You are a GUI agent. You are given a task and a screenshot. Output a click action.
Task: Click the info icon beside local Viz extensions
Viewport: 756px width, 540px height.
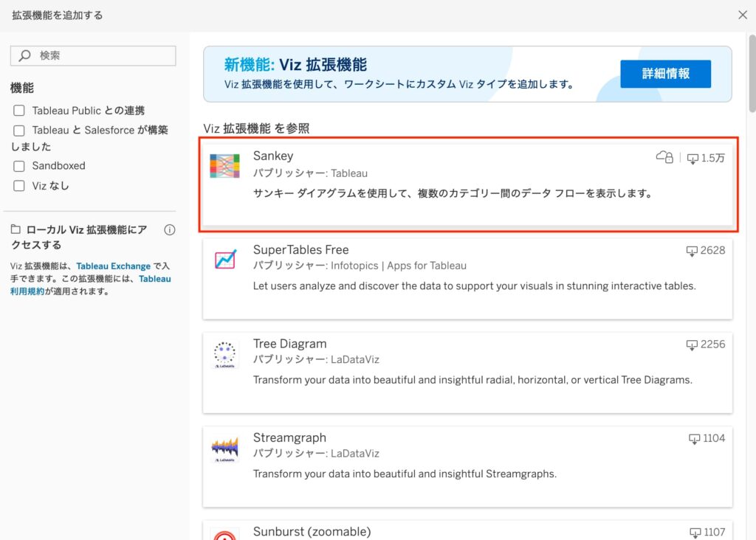(169, 230)
